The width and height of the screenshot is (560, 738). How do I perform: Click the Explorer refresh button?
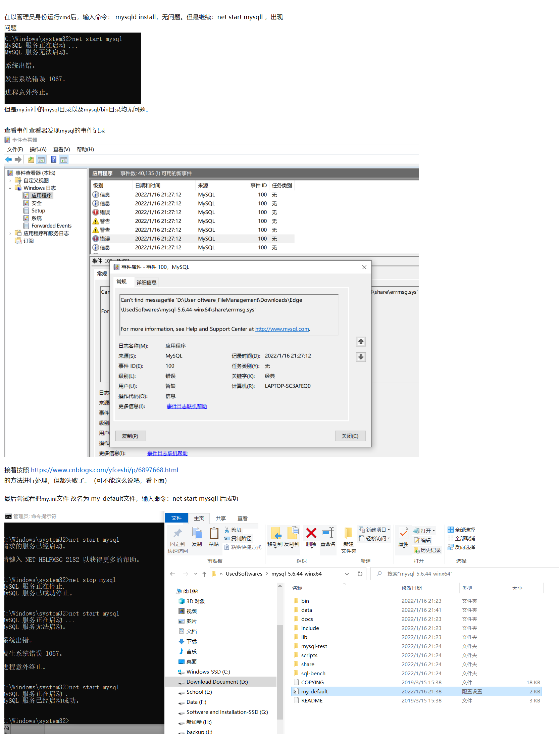(x=360, y=574)
